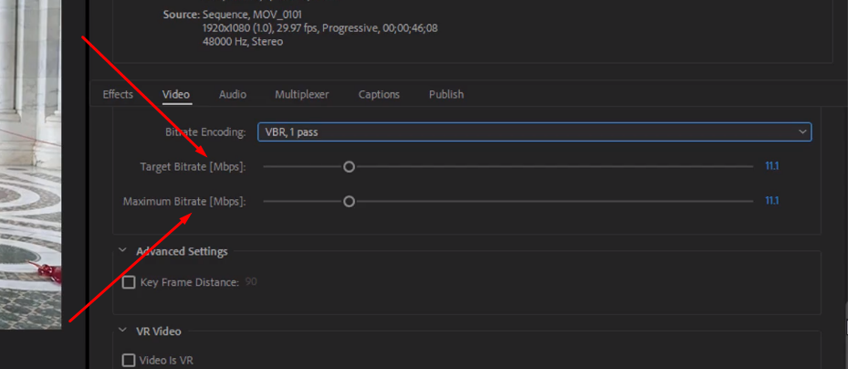Collapse the Advanced Settings section
The width and height of the screenshot is (868, 369).
[123, 251]
